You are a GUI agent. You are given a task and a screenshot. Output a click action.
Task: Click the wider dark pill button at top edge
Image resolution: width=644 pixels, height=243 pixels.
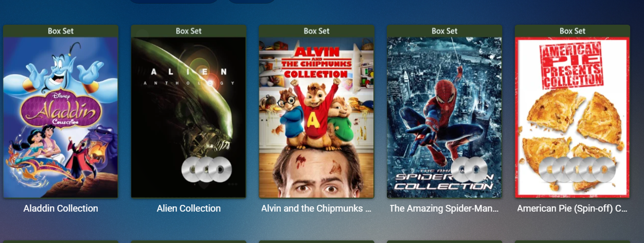(x=174, y=2)
